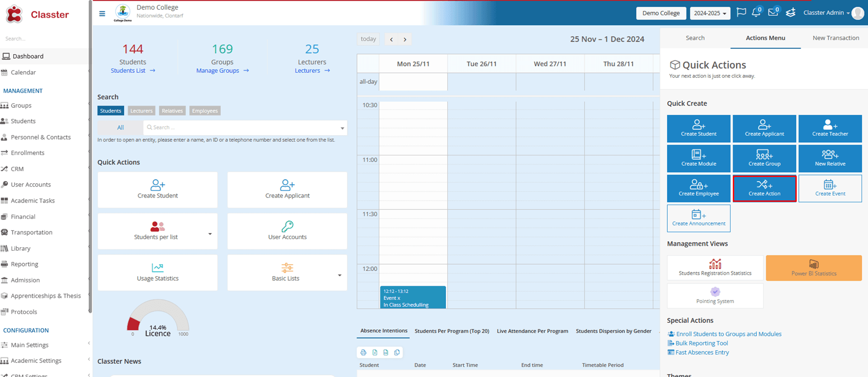
Task: Open the flag icon in header
Action: tap(741, 13)
